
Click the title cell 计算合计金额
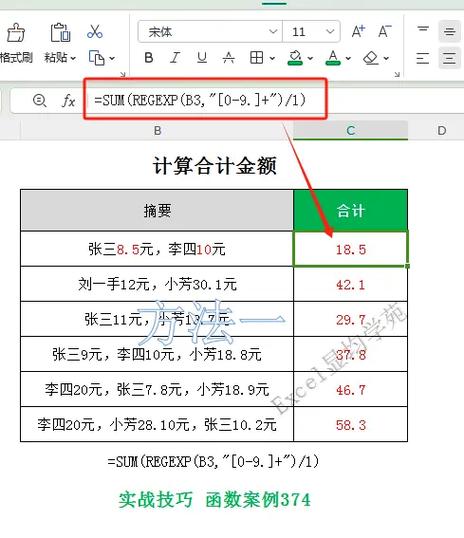214,166
